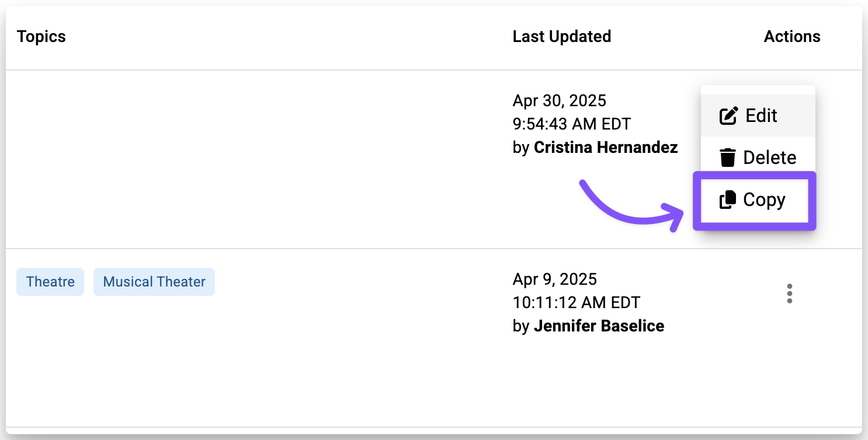Viewport: 868px width, 440px height.
Task: Click the Musical Theater topic tag
Action: click(x=154, y=282)
